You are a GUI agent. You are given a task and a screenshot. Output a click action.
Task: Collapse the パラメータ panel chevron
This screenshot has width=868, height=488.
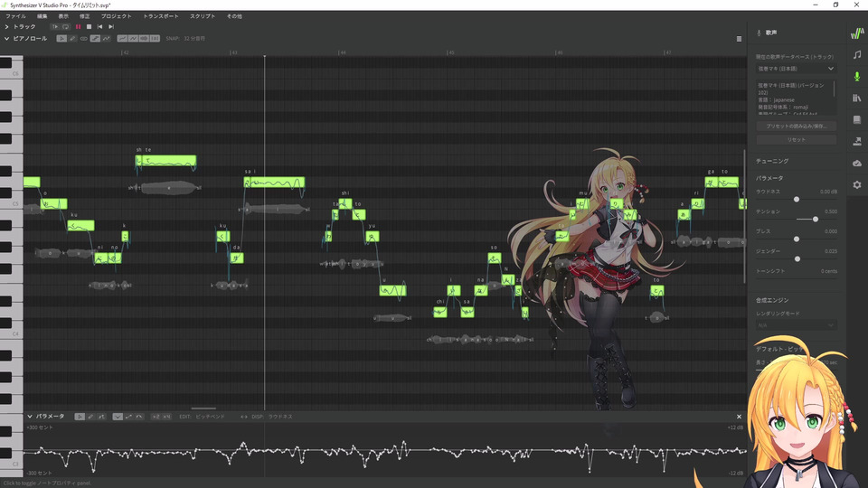click(x=30, y=416)
